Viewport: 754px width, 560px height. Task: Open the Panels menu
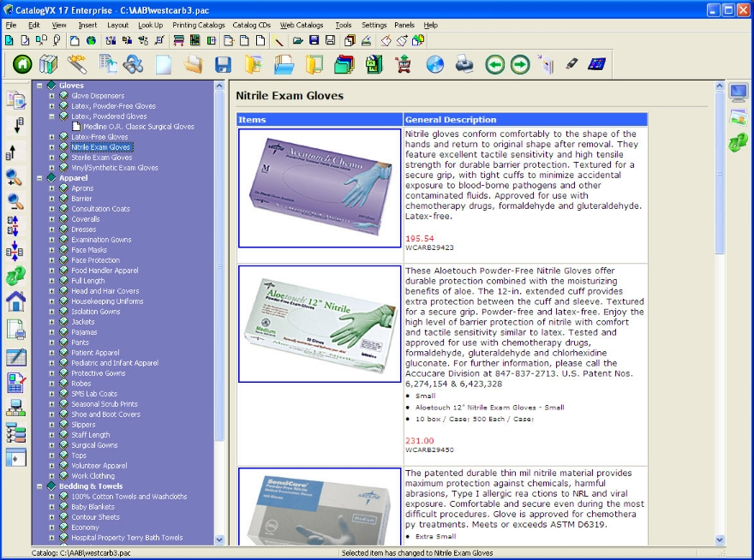click(404, 25)
